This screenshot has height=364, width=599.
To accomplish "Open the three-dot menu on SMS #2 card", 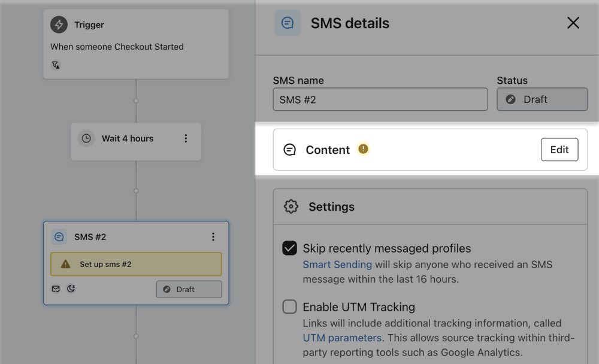I will coord(213,236).
